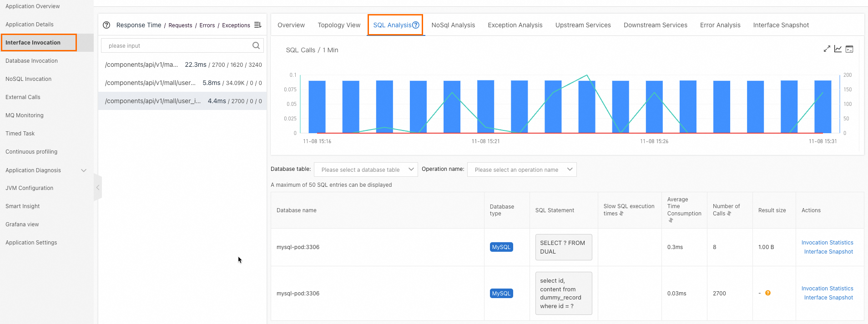This screenshot has height=324, width=868.
Task: Switch to the Upstream Services tab
Action: [x=583, y=25]
